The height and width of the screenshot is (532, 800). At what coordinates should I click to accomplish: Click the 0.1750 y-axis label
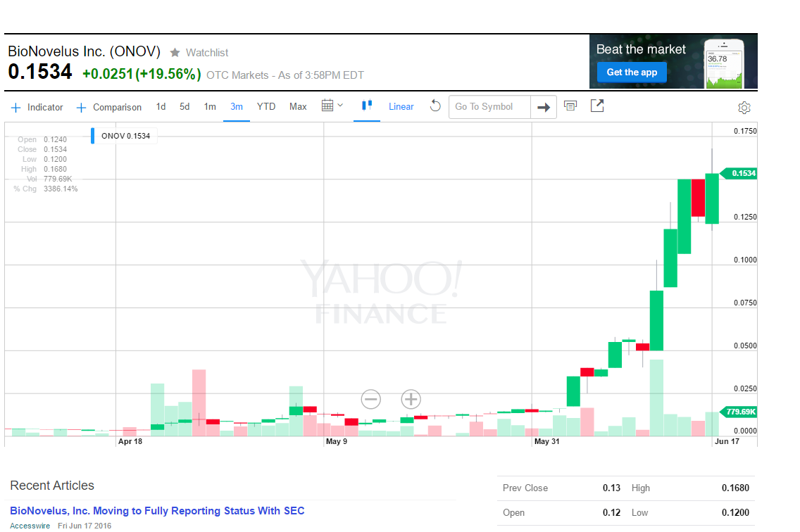point(745,131)
